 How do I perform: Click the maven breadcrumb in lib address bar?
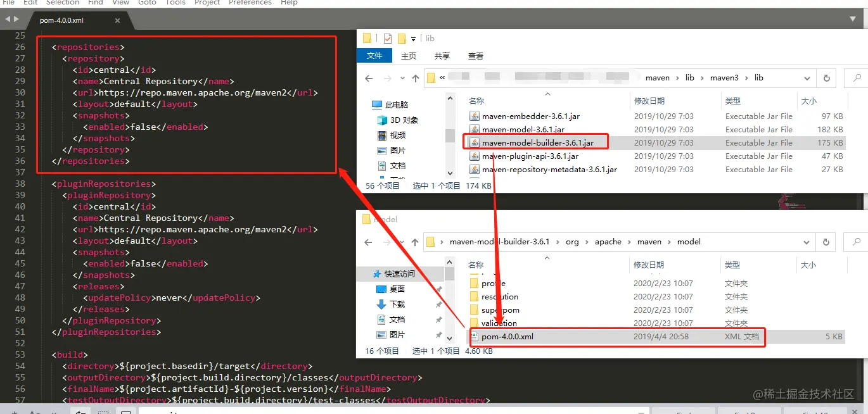(658, 78)
